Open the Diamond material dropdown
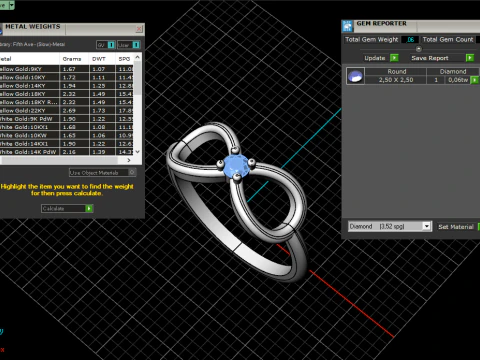480x360 pixels. point(427,226)
